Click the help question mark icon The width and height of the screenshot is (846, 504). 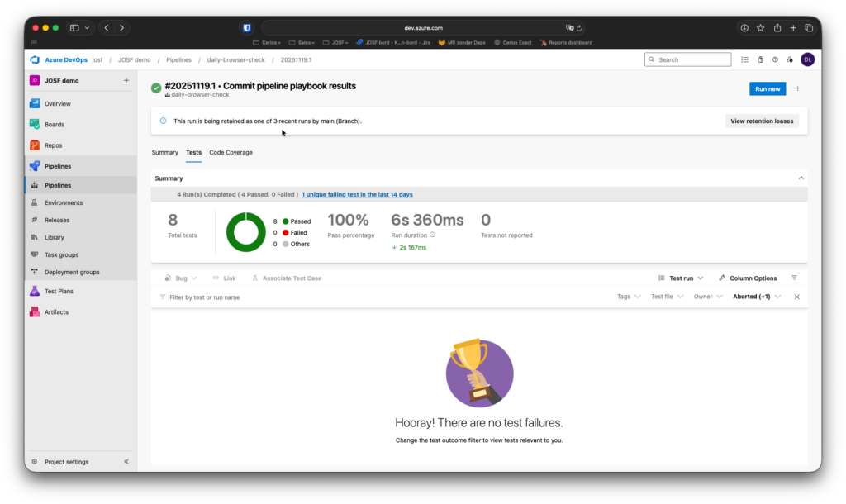(x=775, y=59)
